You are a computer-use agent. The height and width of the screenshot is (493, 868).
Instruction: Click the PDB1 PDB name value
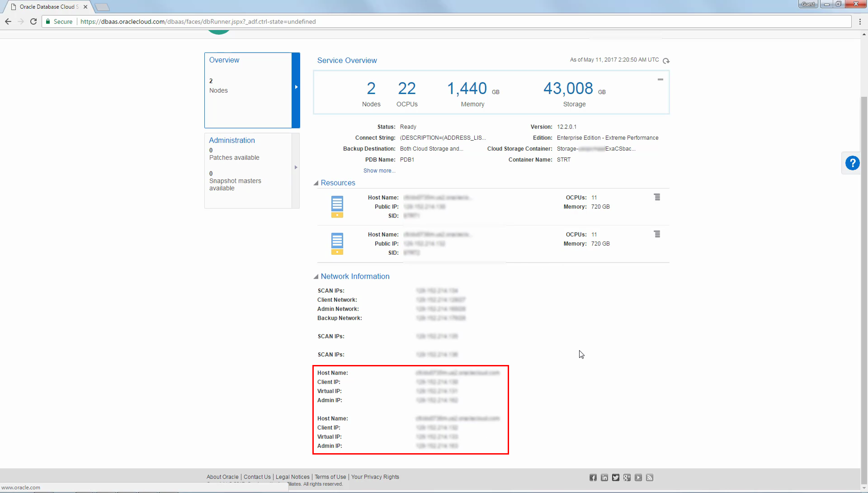pos(407,160)
